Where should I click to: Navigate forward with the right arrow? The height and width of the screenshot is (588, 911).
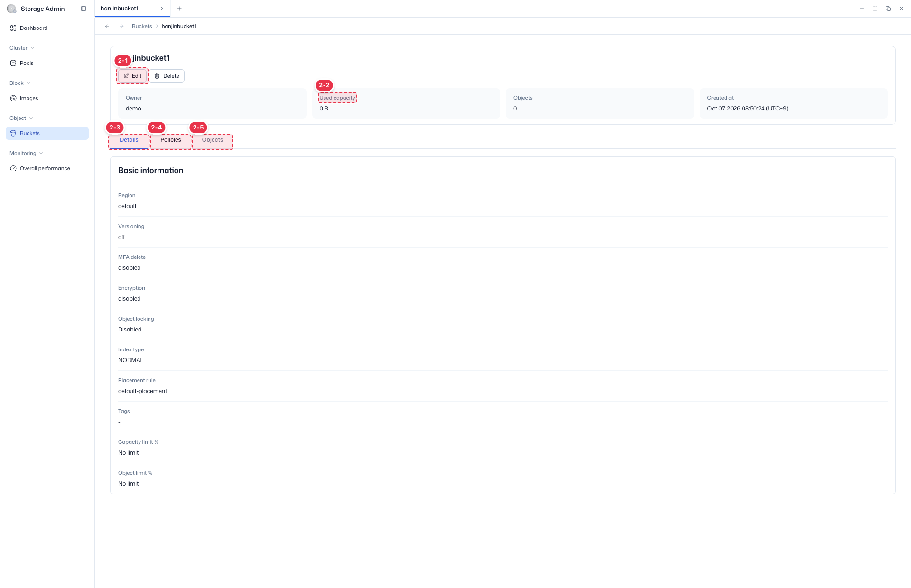point(121,26)
